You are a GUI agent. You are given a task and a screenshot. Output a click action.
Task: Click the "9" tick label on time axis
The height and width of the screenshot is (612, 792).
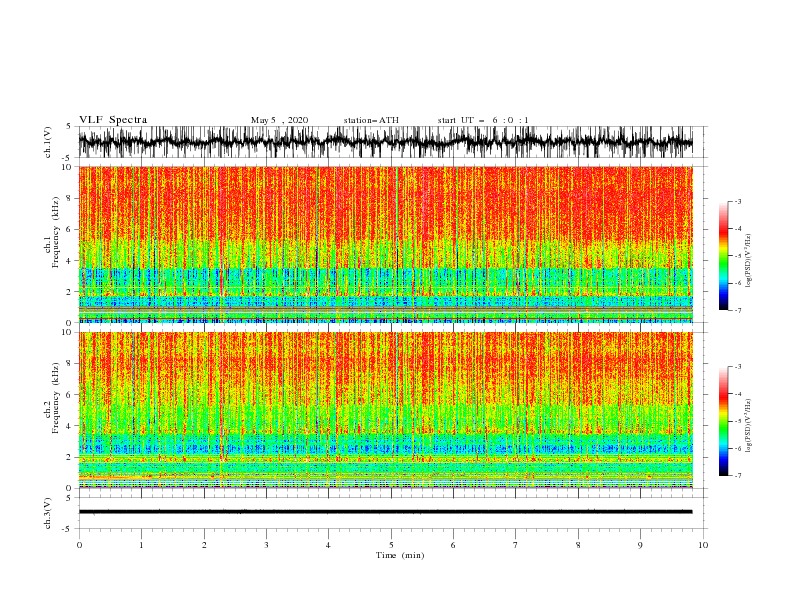pyautogui.click(x=640, y=545)
